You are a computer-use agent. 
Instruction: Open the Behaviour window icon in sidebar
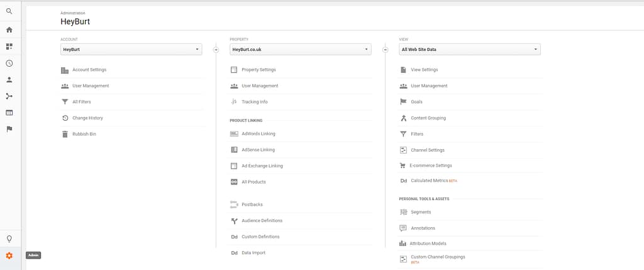tap(9, 113)
